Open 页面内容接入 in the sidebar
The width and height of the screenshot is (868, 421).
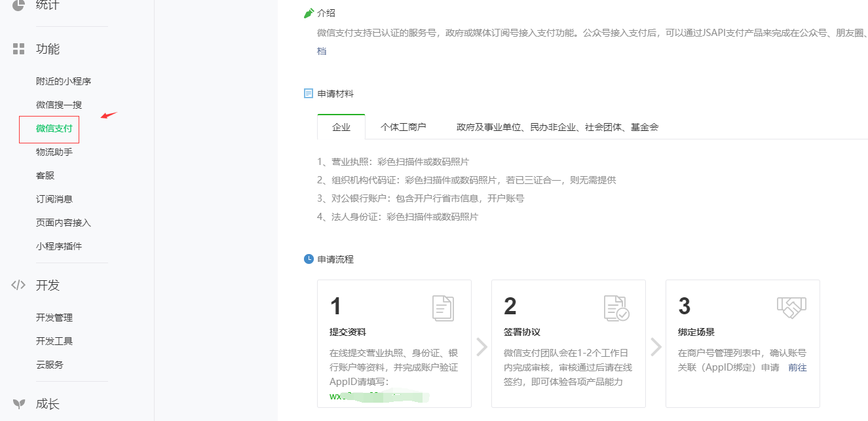pos(64,223)
